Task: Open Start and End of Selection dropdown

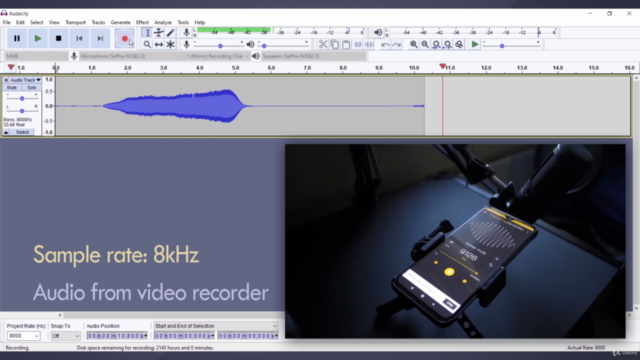Action: coord(216,326)
